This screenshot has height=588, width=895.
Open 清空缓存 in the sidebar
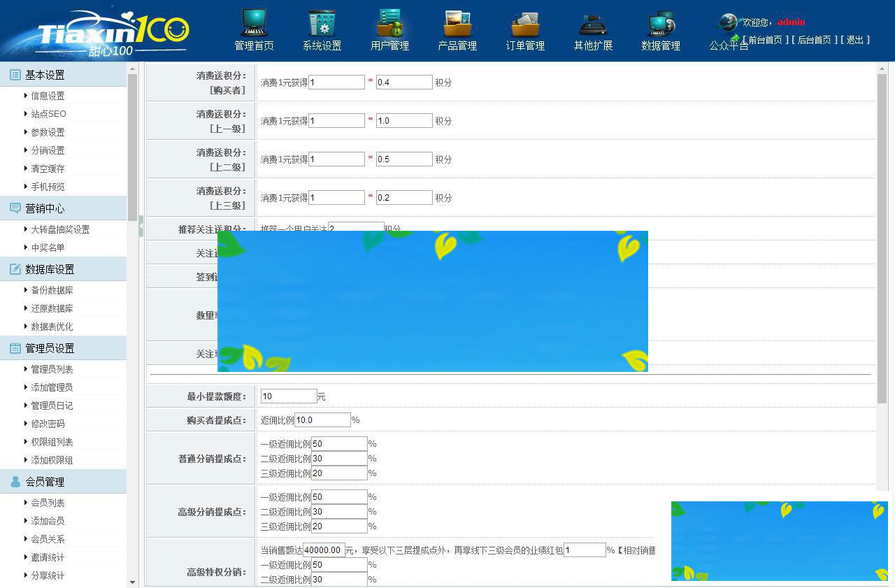48,168
